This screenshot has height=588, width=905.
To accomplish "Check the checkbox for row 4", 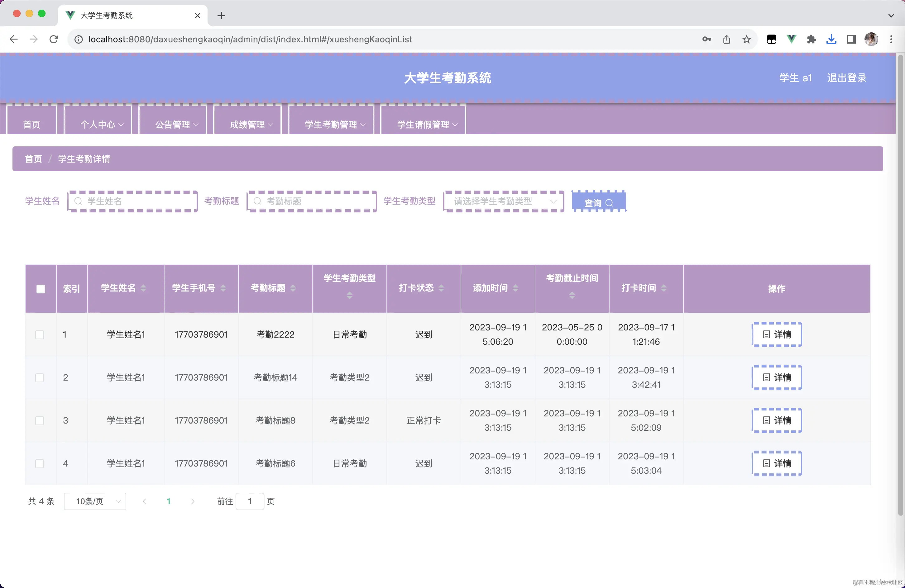I will click(x=40, y=463).
